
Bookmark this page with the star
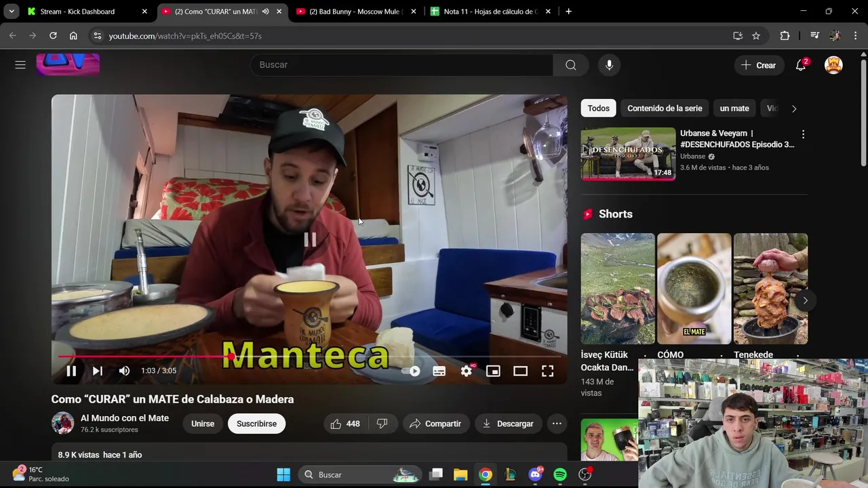(x=756, y=36)
